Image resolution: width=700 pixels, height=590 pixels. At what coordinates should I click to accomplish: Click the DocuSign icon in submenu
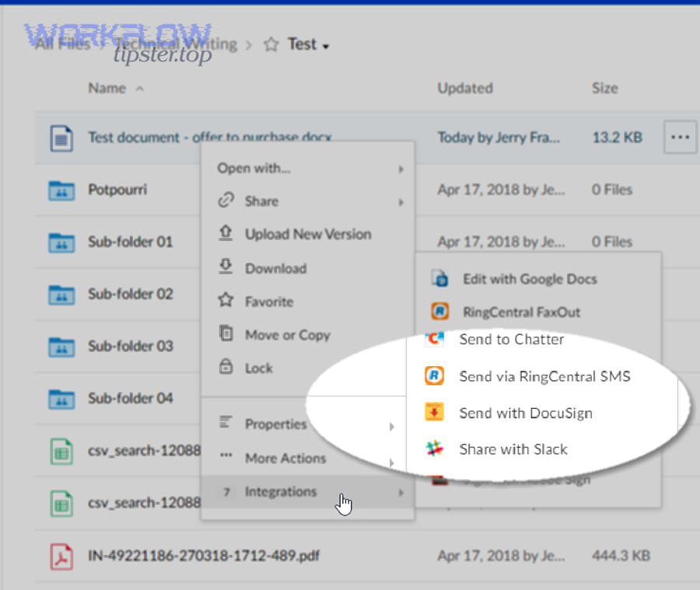click(434, 412)
